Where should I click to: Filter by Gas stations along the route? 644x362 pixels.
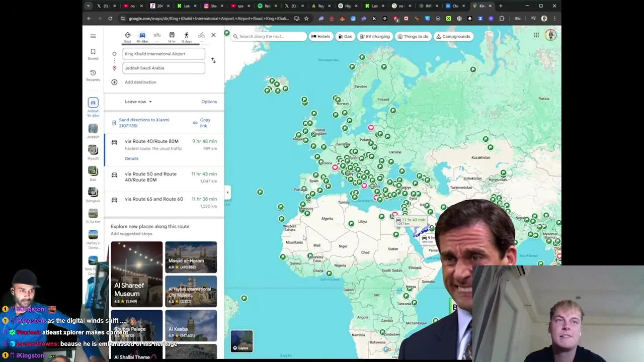click(345, 36)
